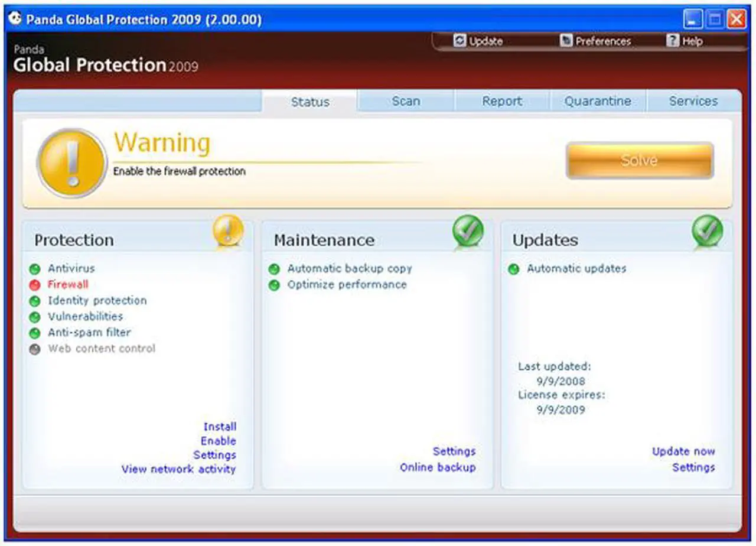Open Settings link in Maintenance panel
The width and height of the screenshot is (756, 546).
[454, 451]
